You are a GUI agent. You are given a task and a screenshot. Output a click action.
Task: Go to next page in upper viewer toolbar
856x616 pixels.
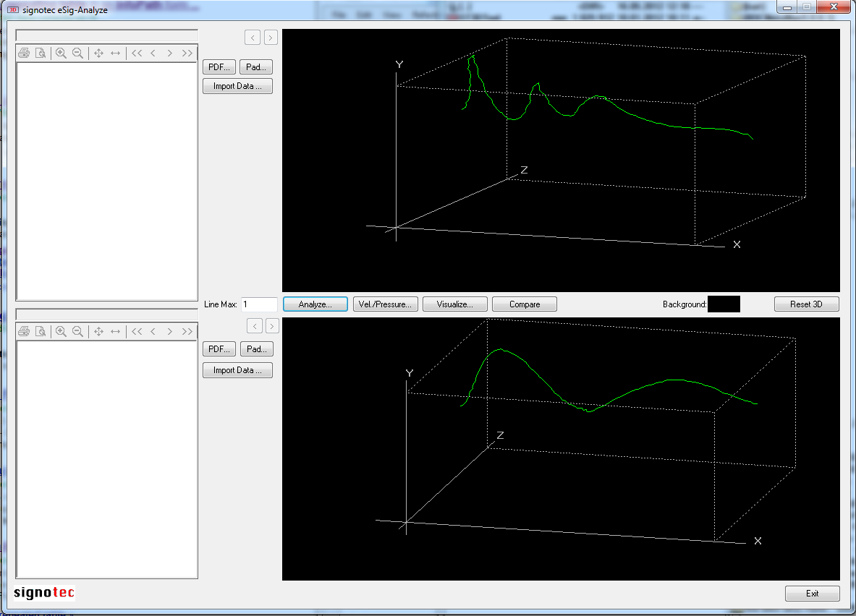pos(169,53)
